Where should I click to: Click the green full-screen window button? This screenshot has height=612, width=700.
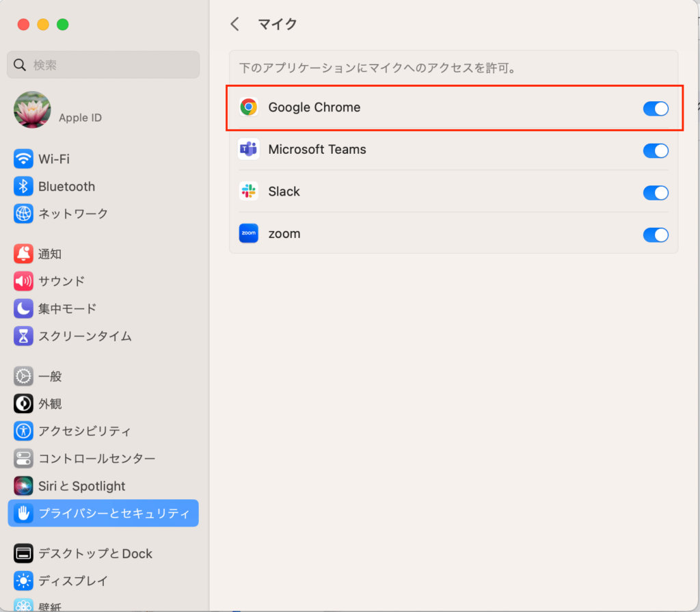pos(62,25)
